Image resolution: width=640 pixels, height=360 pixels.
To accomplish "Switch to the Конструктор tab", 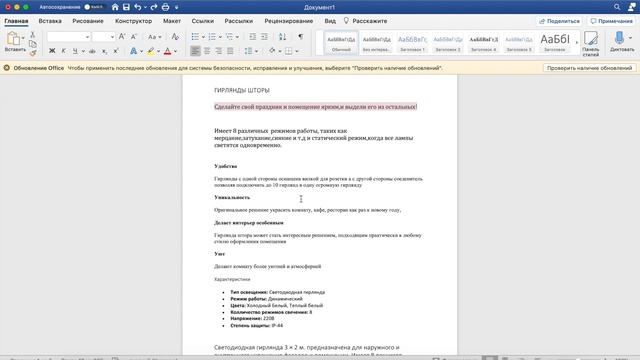I will [133, 21].
